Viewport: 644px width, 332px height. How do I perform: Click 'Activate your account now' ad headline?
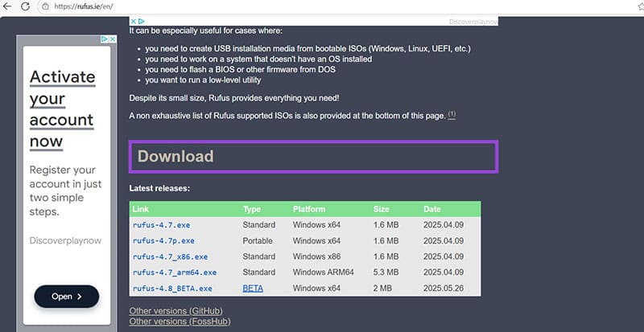pos(63,109)
